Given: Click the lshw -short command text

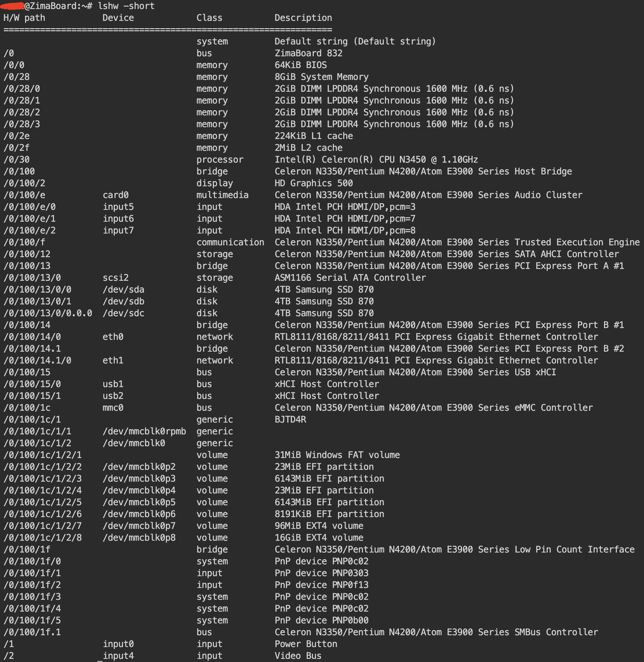Looking at the screenshot, I should pyautogui.click(x=126, y=6).
